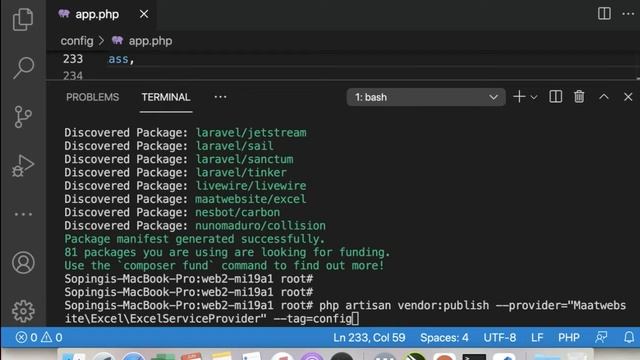Click maatwebsite/excel package name
The width and height of the screenshot is (640, 360).
click(x=251, y=199)
